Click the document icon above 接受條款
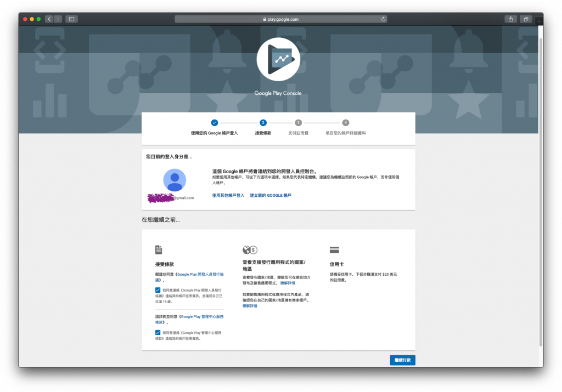 (159, 249)
